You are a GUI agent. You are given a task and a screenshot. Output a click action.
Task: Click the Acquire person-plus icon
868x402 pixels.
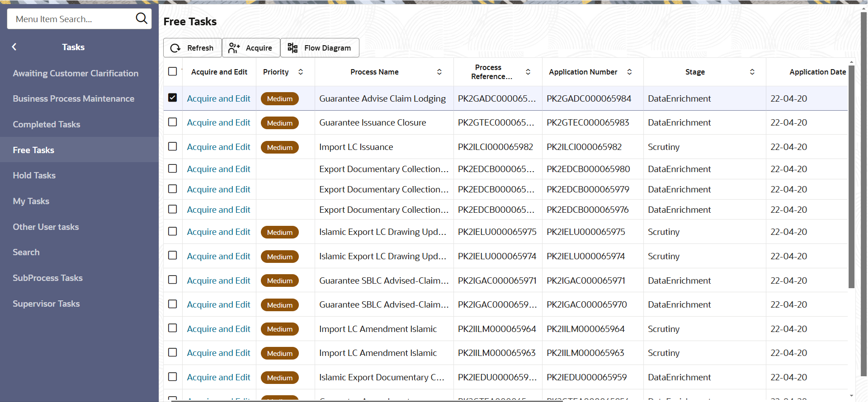(234, 48)
